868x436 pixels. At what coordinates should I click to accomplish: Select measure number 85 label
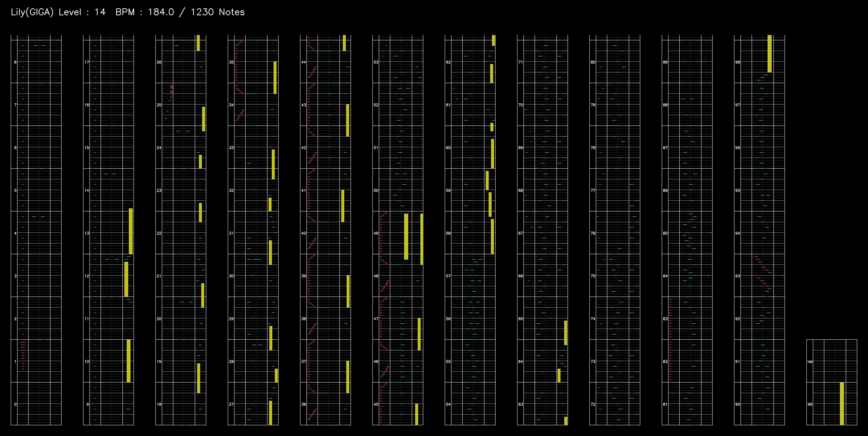665,233
